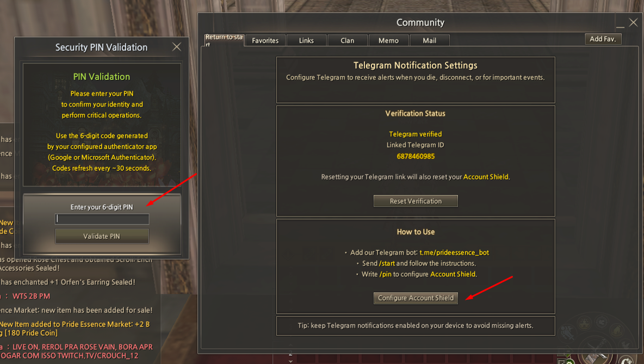This screenshot has width=644, height=364.
Task: Click Configure Account Shield button
Action: pos(416,298)
